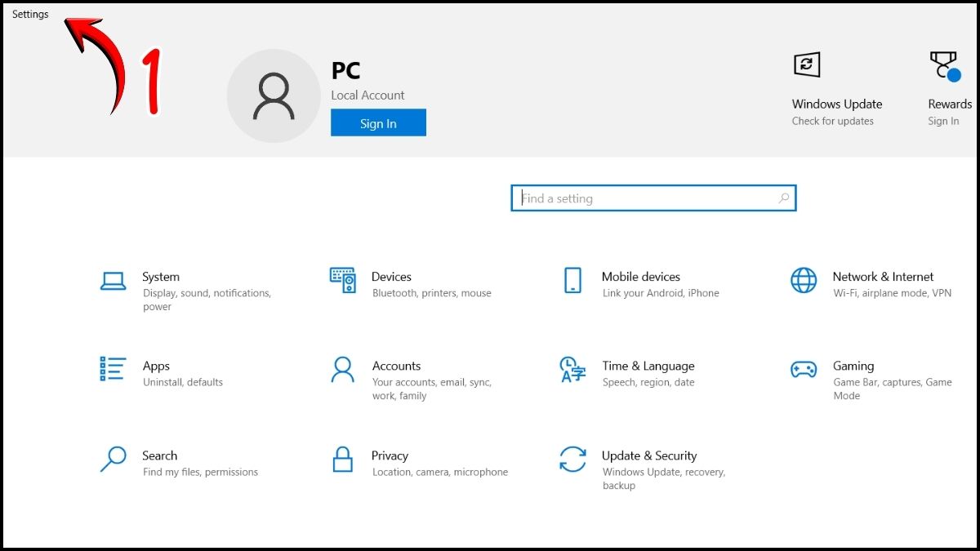The height and width of the screenshot is (551, 980).
Task: Open Gaming settings
Action: pyautogui.click(x=854, y=366)
